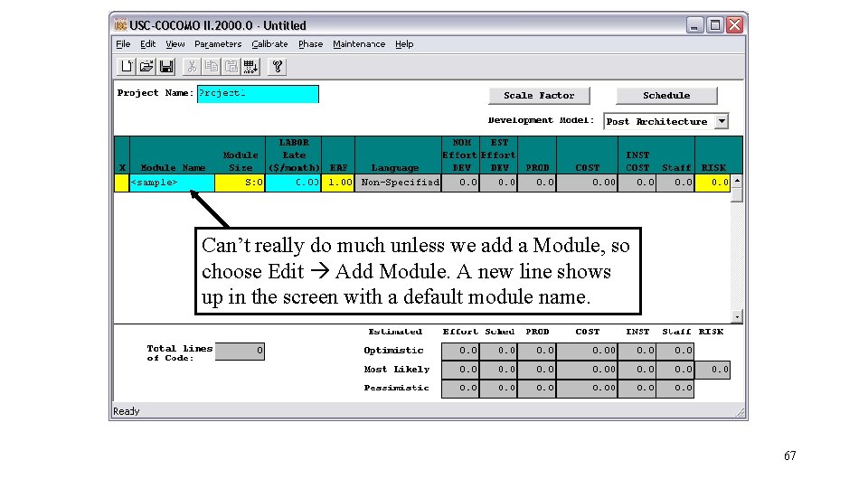This screenshot has width=868, height=488.
Task: Select the yellow X cell of sample row
Action: click(x=121, y=183)
